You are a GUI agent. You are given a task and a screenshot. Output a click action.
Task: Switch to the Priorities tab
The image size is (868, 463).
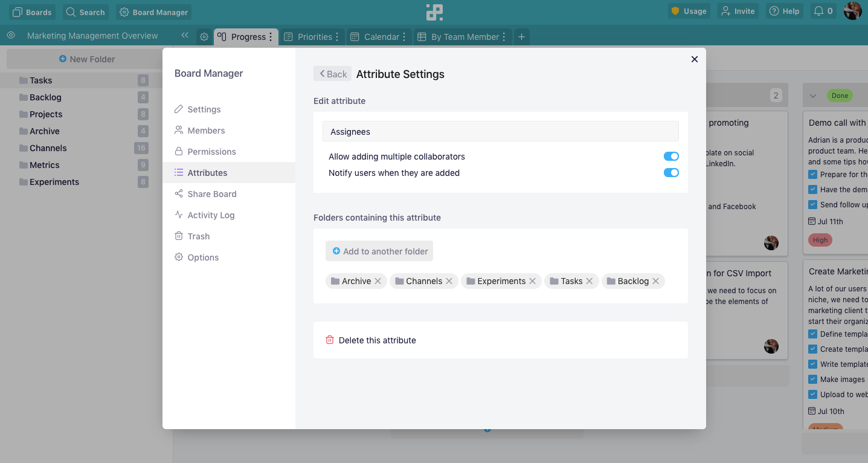pos(309,37)
